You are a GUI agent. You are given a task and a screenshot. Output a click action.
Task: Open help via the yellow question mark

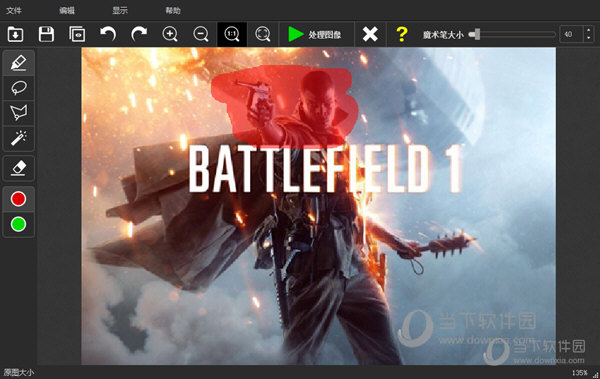coord(401,34)
